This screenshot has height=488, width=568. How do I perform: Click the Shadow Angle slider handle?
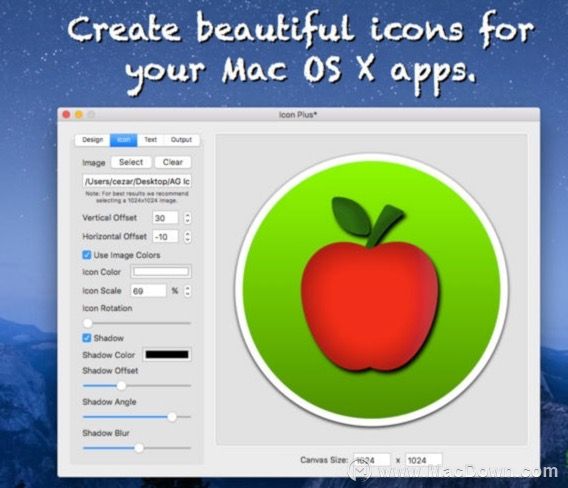click(172, 417)
